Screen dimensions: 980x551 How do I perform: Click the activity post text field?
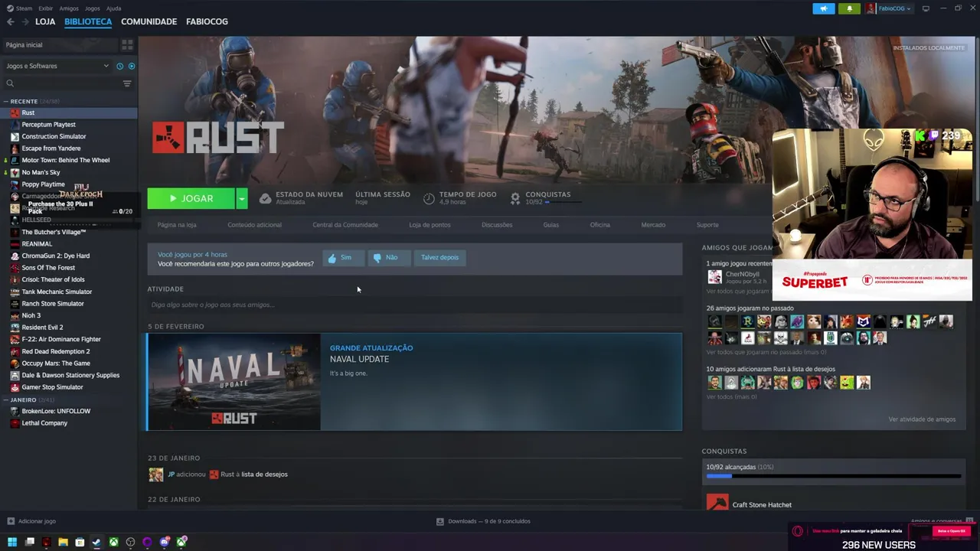[x=414, y=305]
